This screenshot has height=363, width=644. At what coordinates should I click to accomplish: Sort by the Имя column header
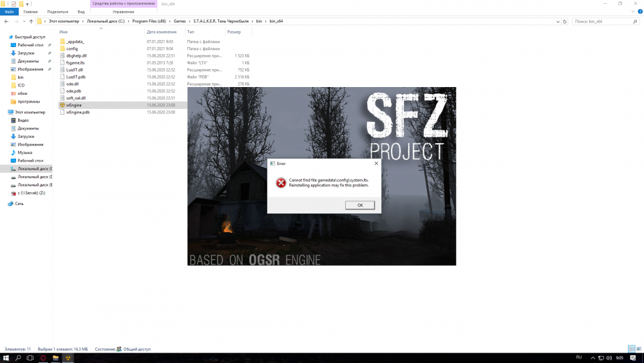pyautogui.click(x=63, y=32)
